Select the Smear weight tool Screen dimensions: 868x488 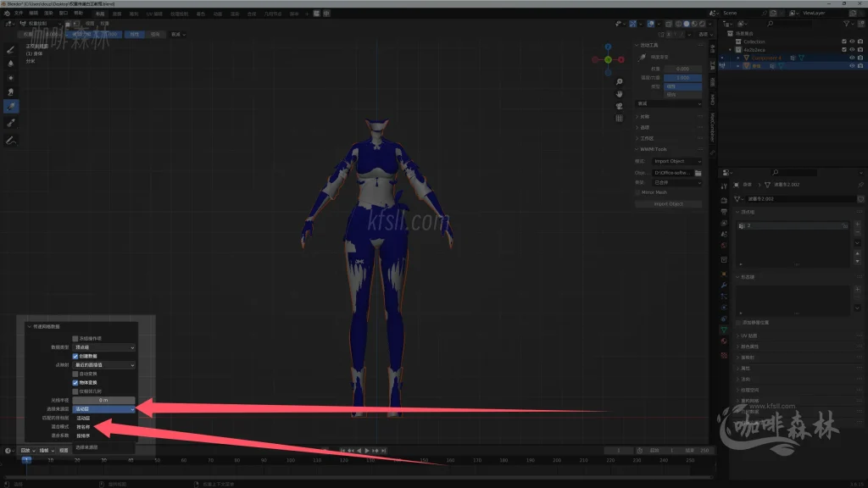(x=10, y=91)
